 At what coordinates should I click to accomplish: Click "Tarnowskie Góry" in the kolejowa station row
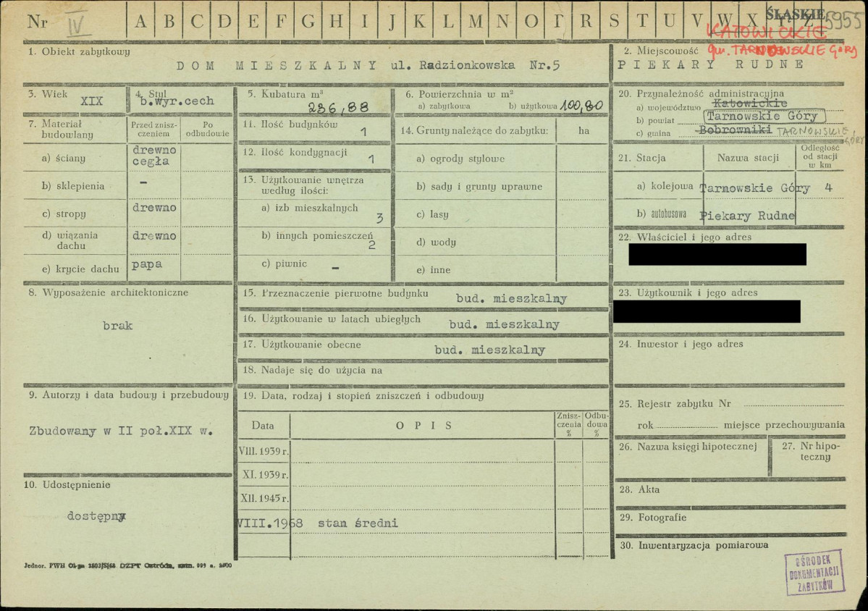click(x=755, y=188)
